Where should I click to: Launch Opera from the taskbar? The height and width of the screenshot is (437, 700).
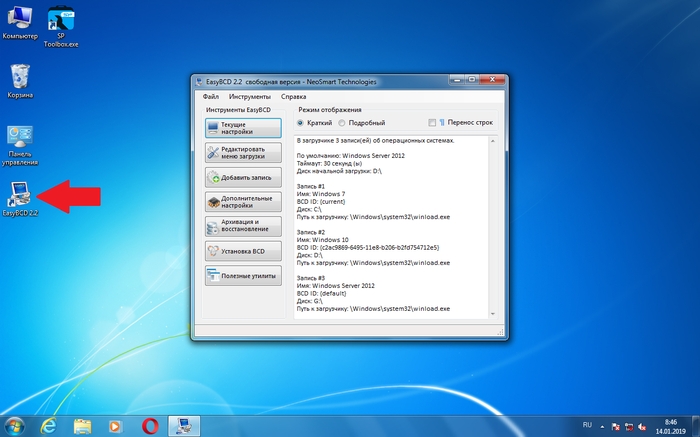pyautogui.click(x=148, y=426)
